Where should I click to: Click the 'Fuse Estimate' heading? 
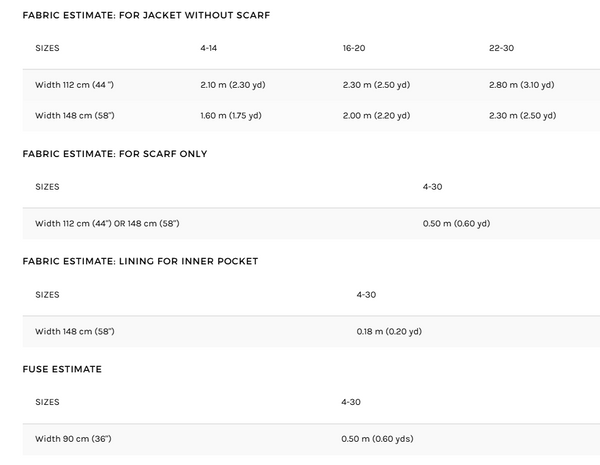coord(62,369)
